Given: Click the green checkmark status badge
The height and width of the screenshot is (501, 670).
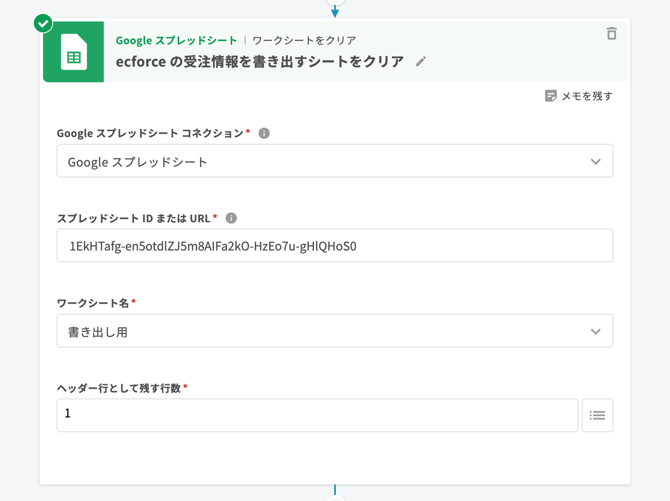Looking at the screenshot, I should [x=43, y=23].
